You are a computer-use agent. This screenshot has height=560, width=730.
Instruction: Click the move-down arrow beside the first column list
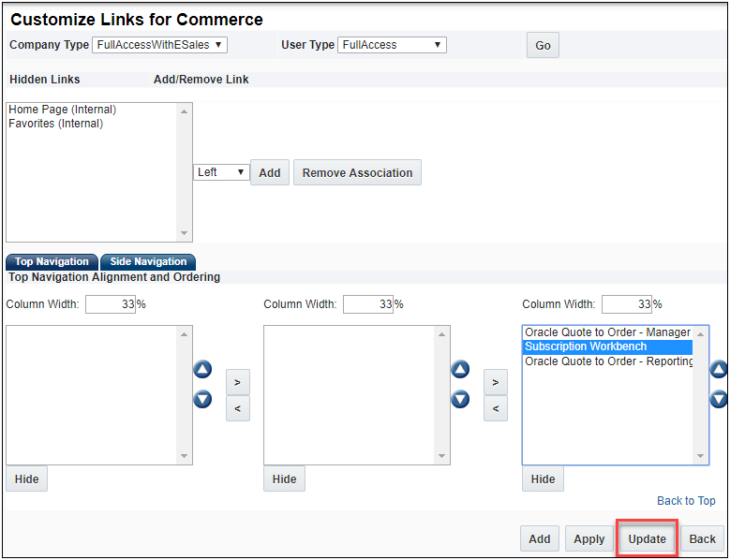point(202,400)
